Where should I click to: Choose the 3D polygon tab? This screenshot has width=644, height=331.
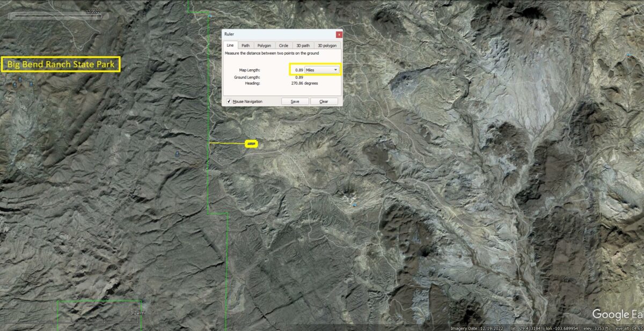pyautogui.click(x=327, y=46)
